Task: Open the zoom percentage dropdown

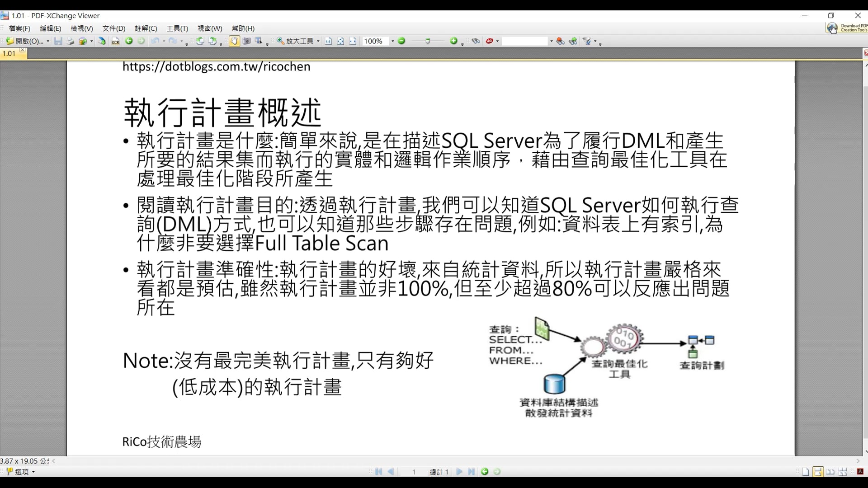Action: [x=392, y=41]
